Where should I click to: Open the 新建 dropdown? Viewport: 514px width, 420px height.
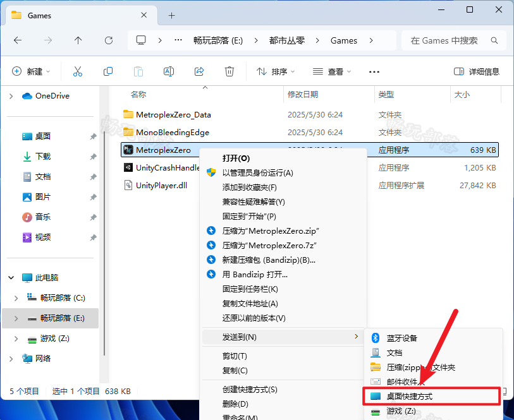31,71
